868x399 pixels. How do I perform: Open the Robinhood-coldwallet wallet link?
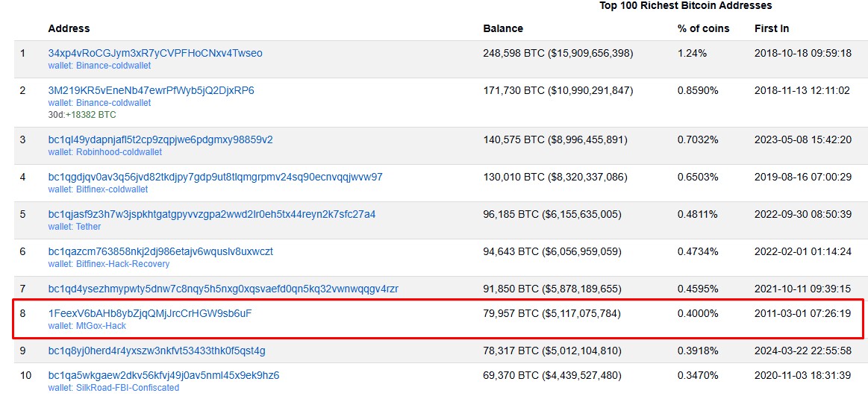(x=116, y=152)
